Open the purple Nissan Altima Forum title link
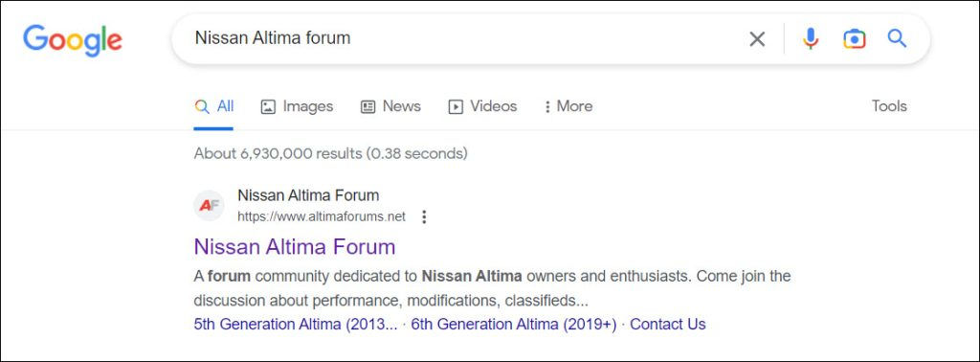Image resolution: width=980 pixels, height=362 pixels. pos(295,246)
